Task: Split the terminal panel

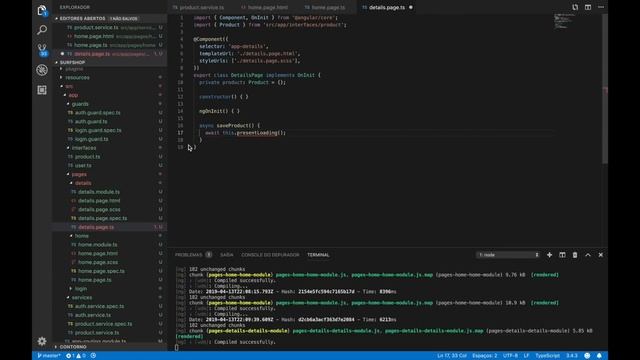Action: [562, 255]
